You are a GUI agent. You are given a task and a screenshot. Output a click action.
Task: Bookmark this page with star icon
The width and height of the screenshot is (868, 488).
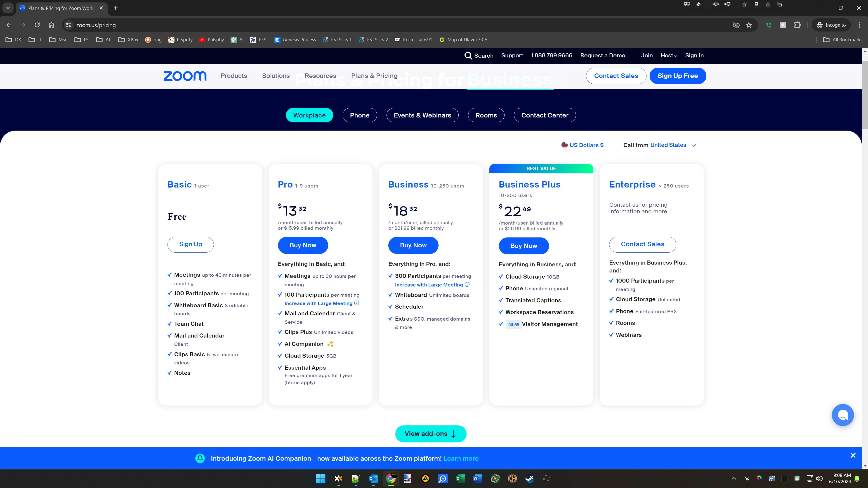click(749, 25)
